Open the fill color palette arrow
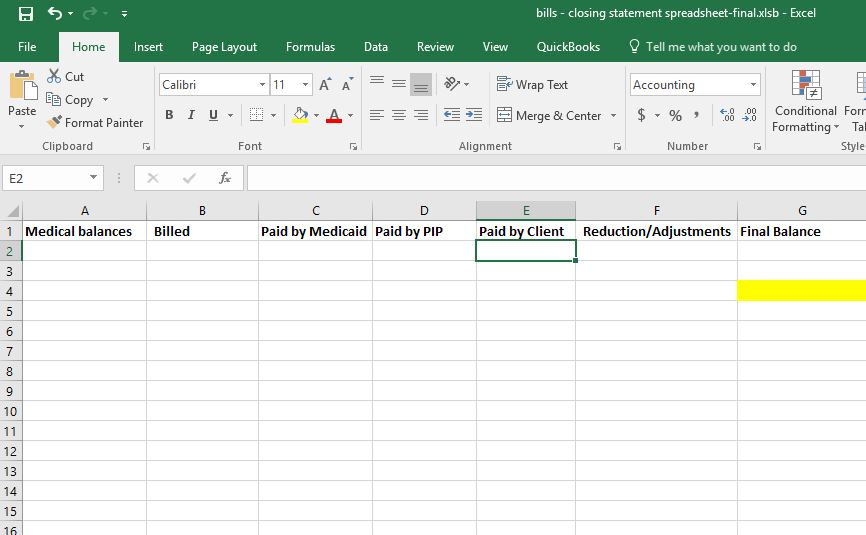This screenshot has height=535, width=866. (x=316, y=115)
